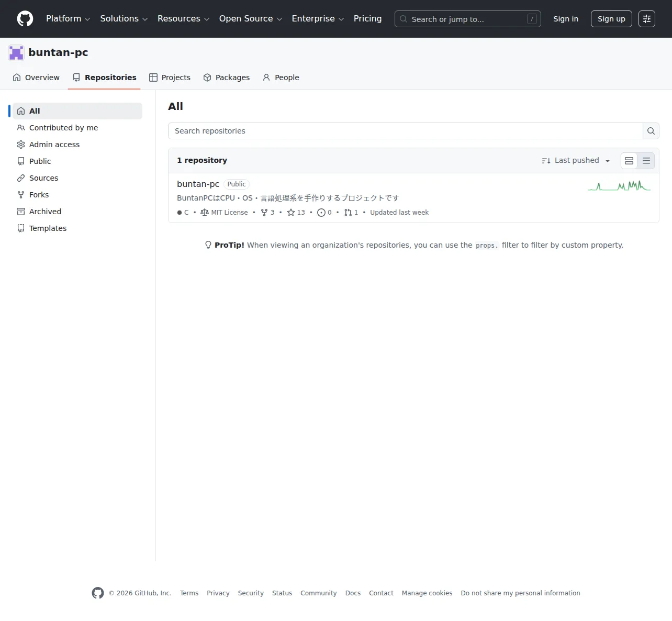Click the search magnifier icon button
The width and height of the screenshot is (672, 621).
click(x=651, y=131)
